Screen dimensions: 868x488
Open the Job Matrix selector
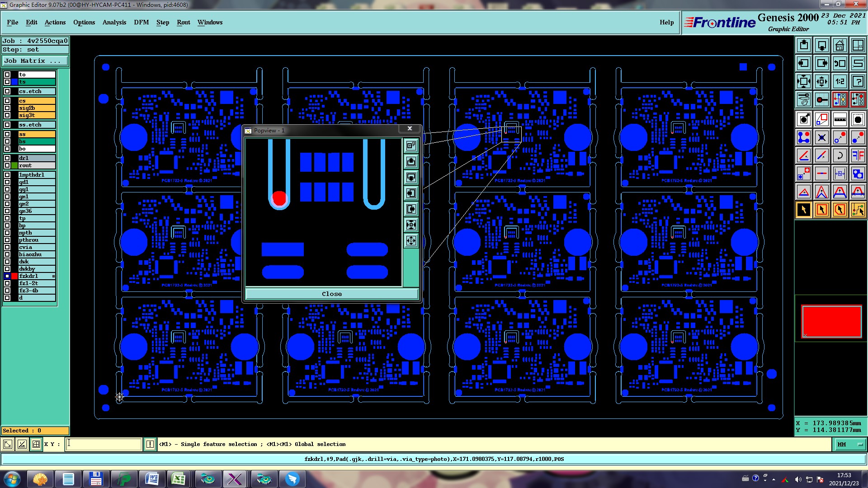[35, 61]
